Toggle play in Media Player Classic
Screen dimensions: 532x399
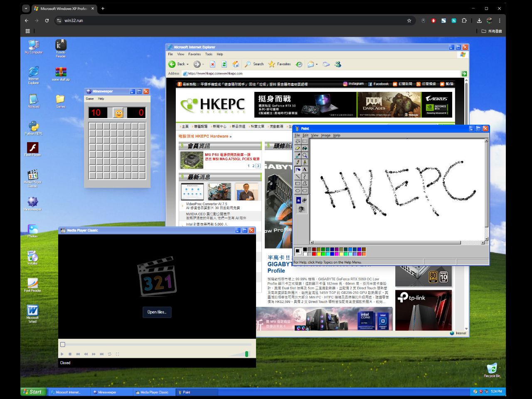tap(62, 354)
